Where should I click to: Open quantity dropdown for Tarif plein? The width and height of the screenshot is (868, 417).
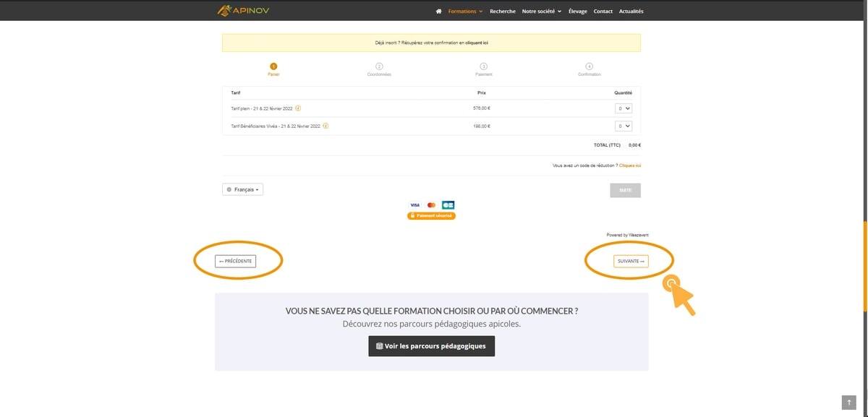(x=624, y=108)
